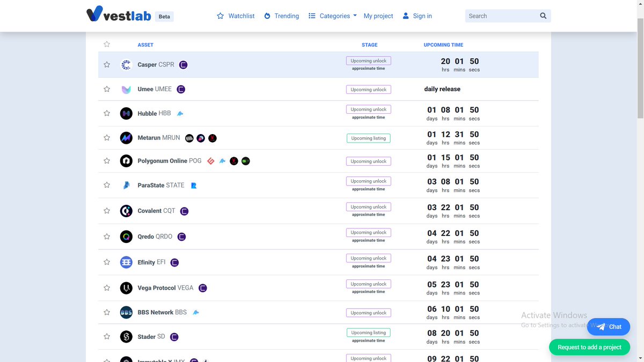The image size is (644, 362).
Task: Click the blue badge beside ParaState STATE
Action: click(194, 186)
